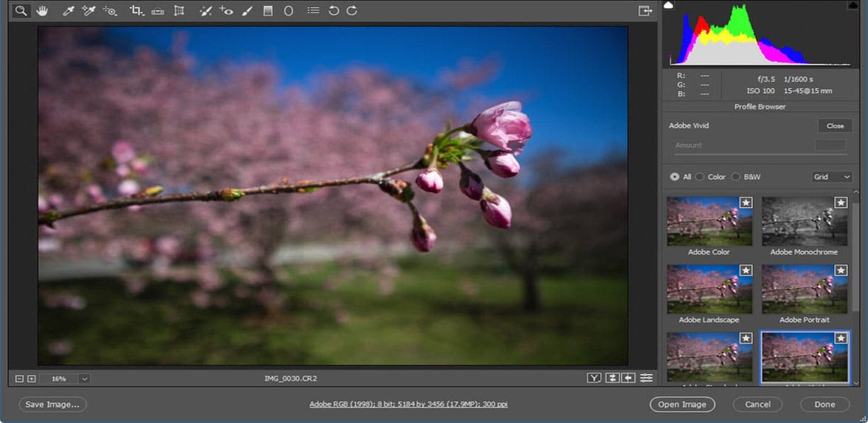This screenshot has width=868, height=423.
Task: Toggle favorite star on Adobe Monochrome
Action: [841, 203]
